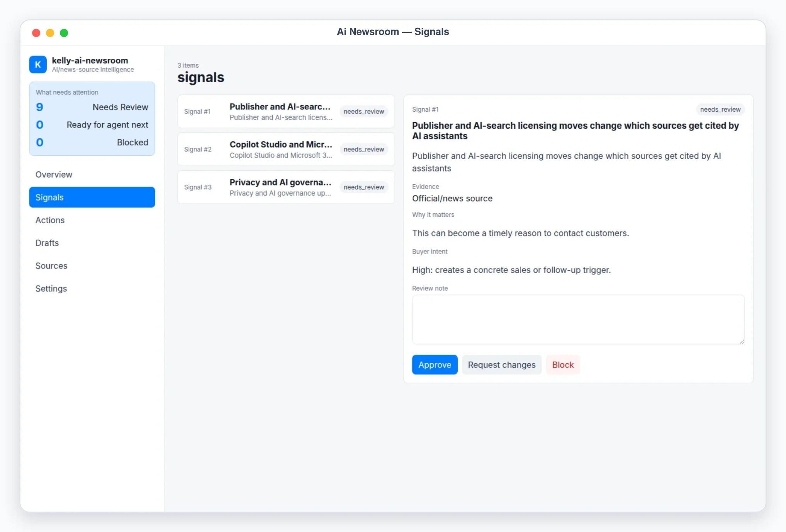Approve the selected signal

435,365
